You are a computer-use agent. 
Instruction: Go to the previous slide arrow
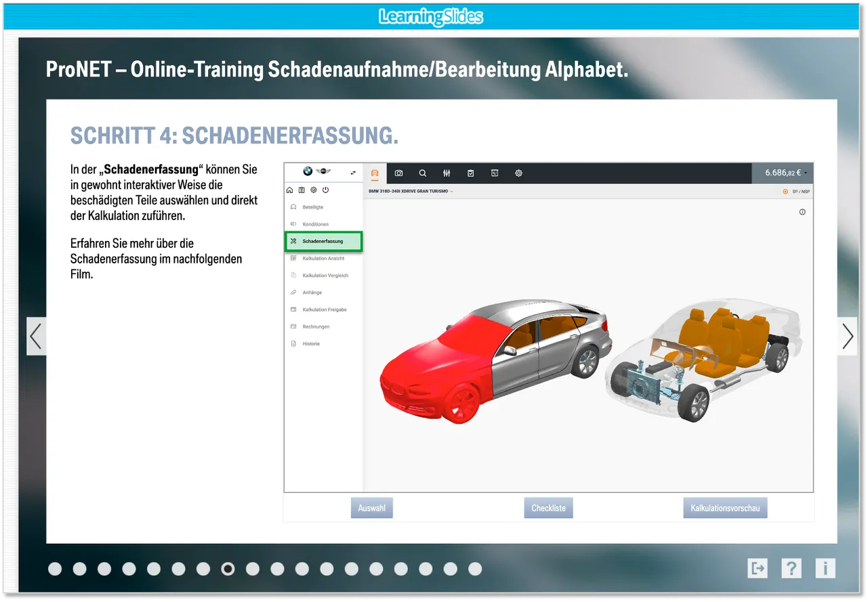(36, 337)
